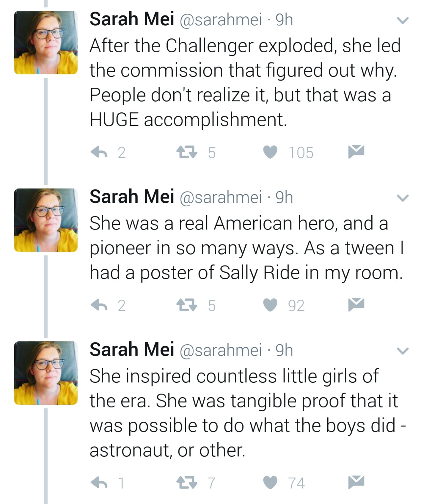The height and width of the screenshot is (504, 421).
Task: Send the Challenger tweet via direct message
Action: pyautogui.click(x=356, y=151)
